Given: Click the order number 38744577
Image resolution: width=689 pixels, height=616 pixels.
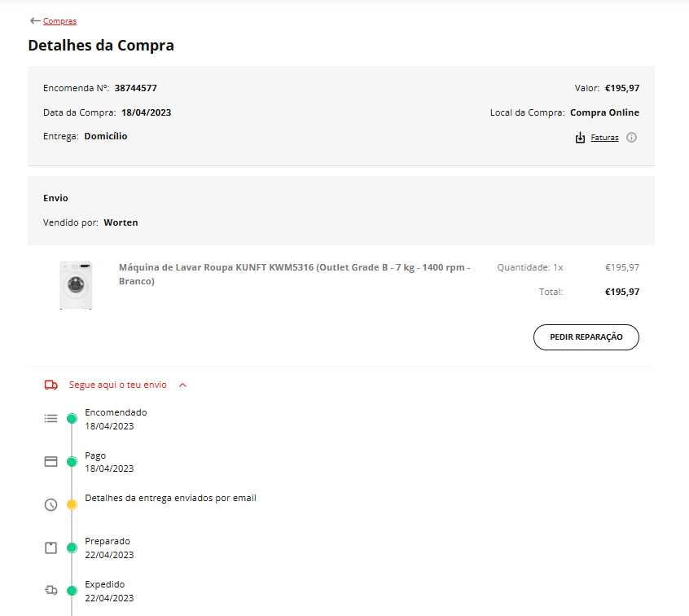Looking at the screenshot, I should click(135, 88).
